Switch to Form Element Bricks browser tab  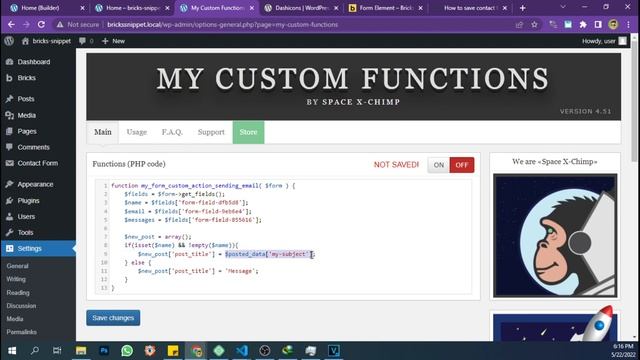(386, 8)
